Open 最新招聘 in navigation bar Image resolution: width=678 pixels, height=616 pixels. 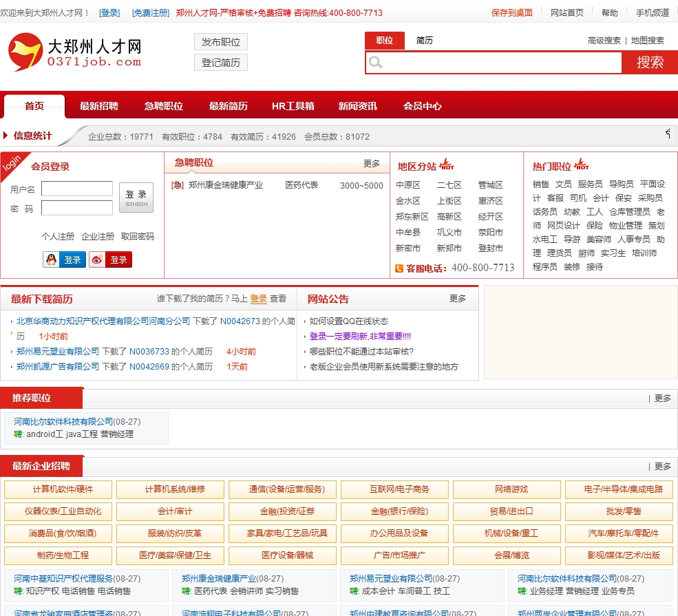point(99,107)
